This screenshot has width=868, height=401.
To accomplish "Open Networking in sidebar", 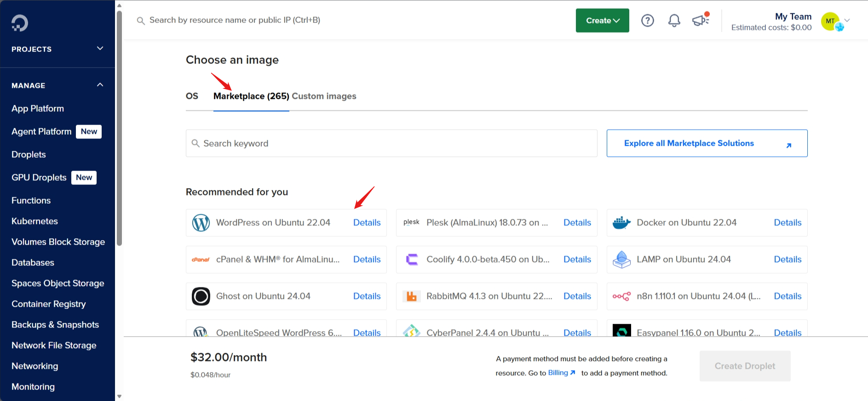I will [x=34, y=366].
